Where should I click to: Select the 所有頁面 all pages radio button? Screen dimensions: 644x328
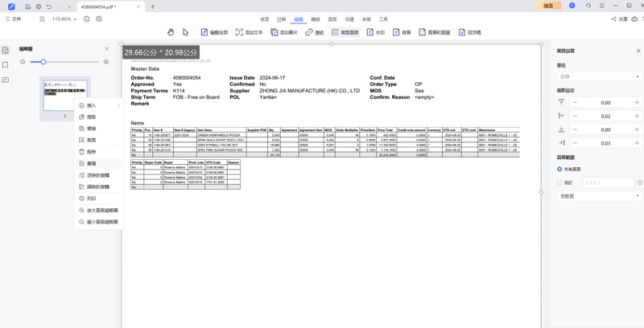[x=559, y=170]
